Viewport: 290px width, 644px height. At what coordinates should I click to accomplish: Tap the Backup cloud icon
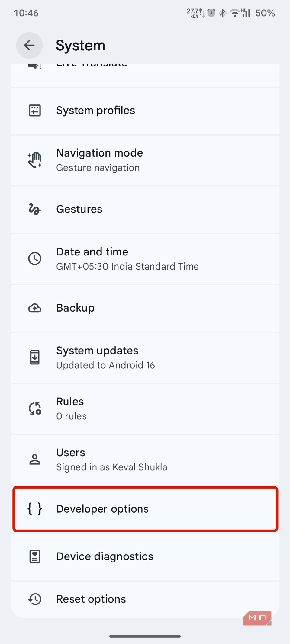coord(35,308)
